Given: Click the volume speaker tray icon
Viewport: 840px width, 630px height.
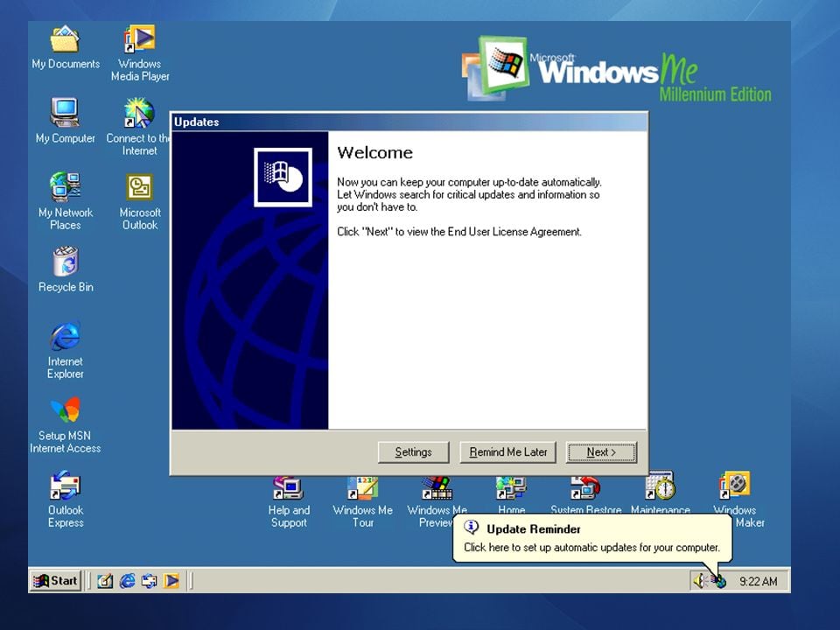Looking at the screenshot, I should pos(700,581).
